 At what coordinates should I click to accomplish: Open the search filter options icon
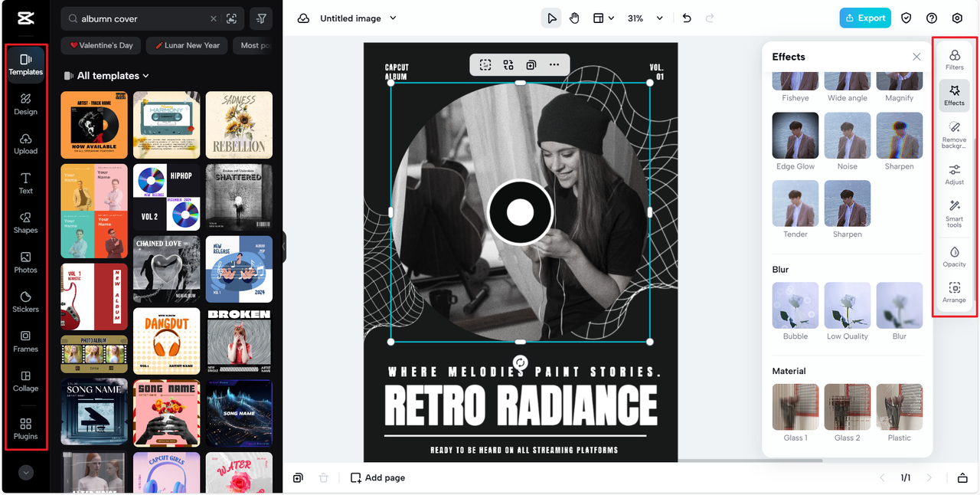coord(261,18)
